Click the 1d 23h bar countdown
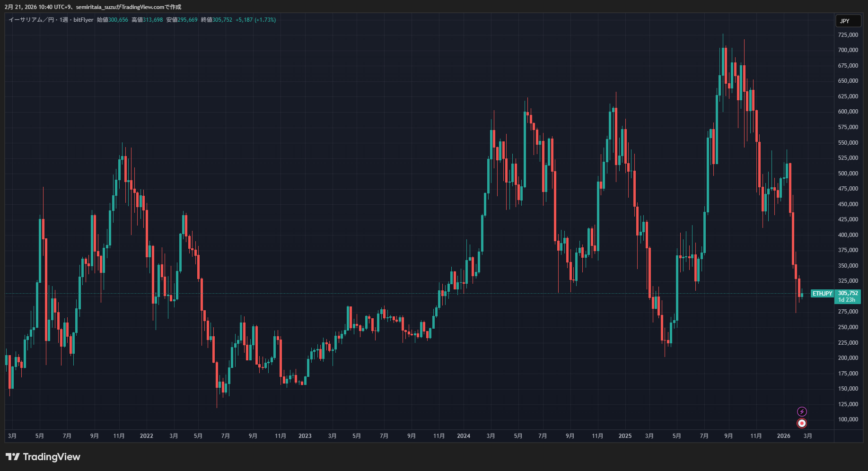This screenshot has width=868, height=471. (x=847, y=300)
